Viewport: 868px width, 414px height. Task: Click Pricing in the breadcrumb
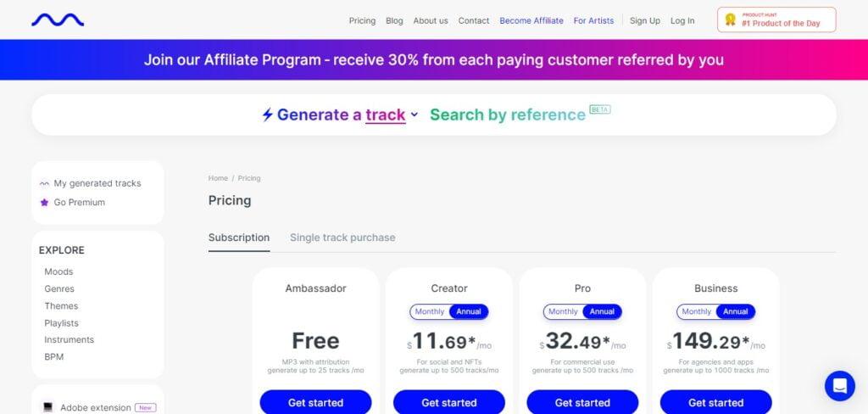tap(249, 178)
